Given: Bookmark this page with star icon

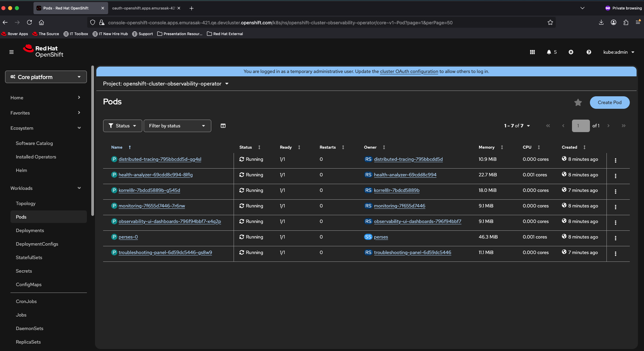Looking at the screenshot, I should 550,23.
